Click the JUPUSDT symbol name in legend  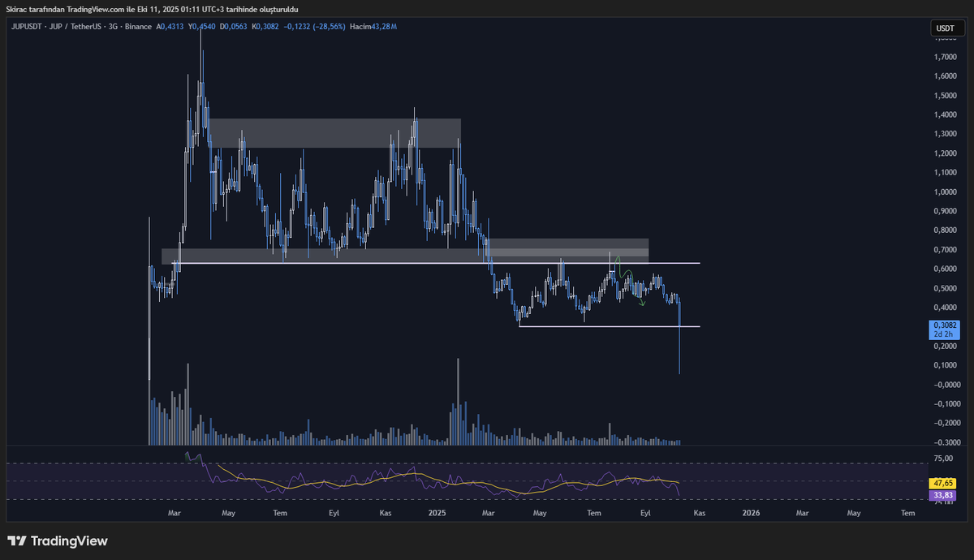26,27
